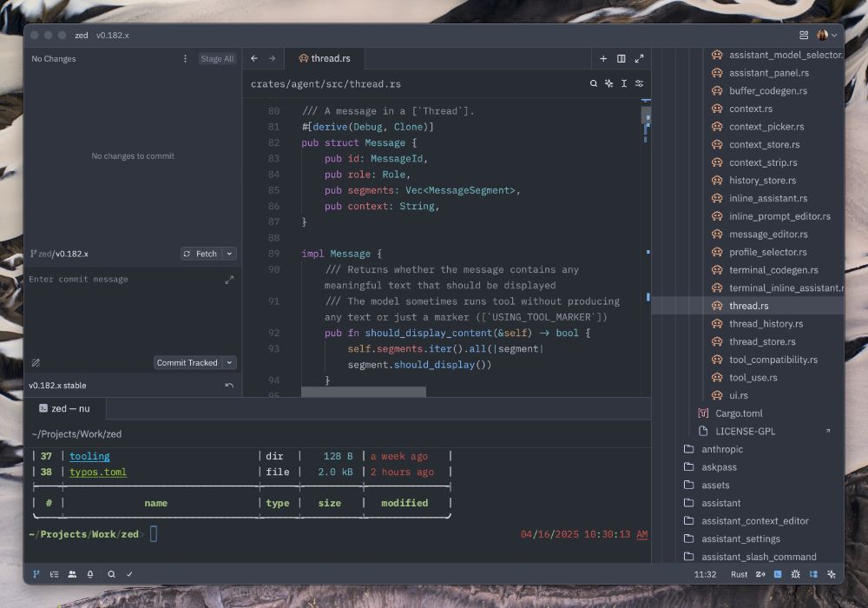Click the crates/agent/src/thread.rs breadcrumb
The image size is (868, 608).
pos(325,84)
